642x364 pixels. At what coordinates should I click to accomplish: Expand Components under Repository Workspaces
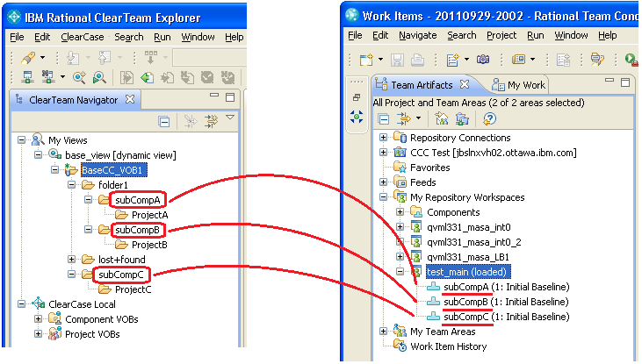400,212
